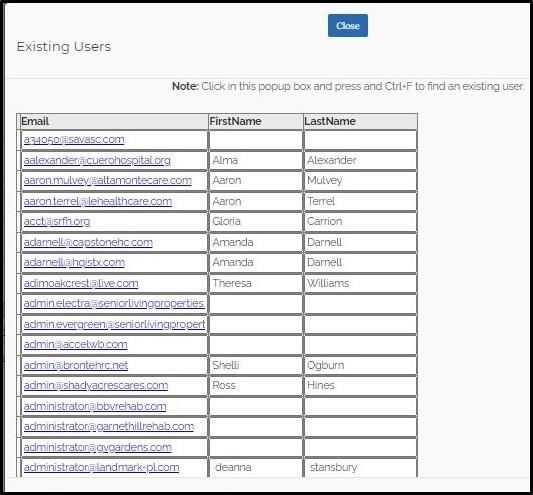Select administrator@bbvrehab.com link
Image resolution: width=533 pixels, height=495 pixels.
point(95,406)
